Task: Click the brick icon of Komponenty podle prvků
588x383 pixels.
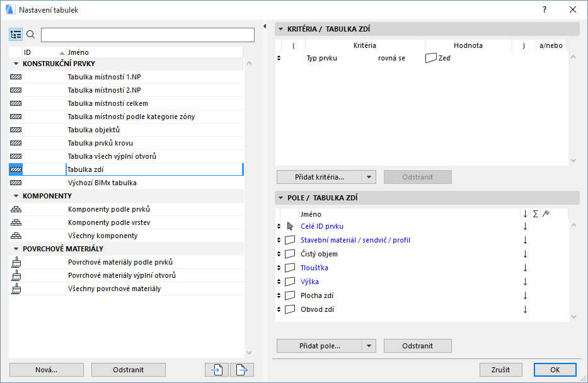Action: [16, 209]
